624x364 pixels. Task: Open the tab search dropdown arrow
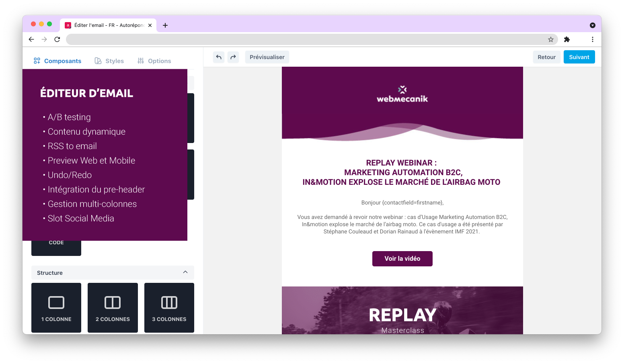(x=592, y=25)
